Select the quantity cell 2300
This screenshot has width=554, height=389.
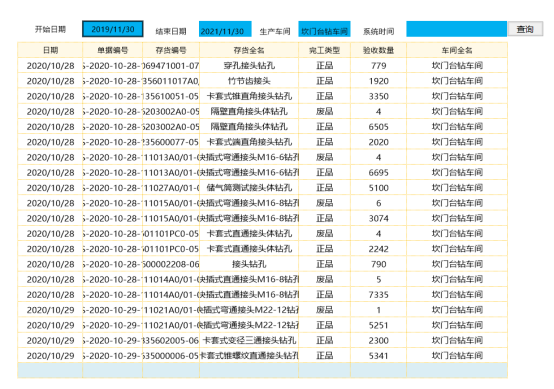coord(378,340)
